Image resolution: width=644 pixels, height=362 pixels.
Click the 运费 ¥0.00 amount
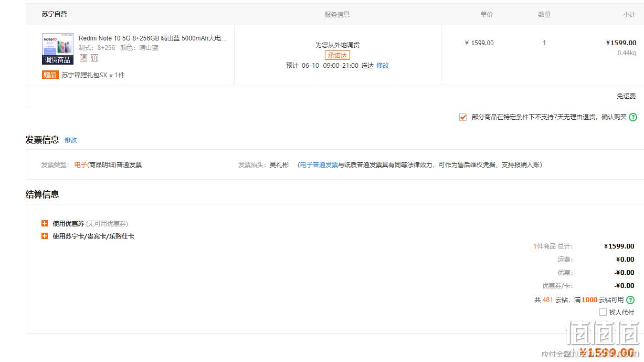coord(625,259)
